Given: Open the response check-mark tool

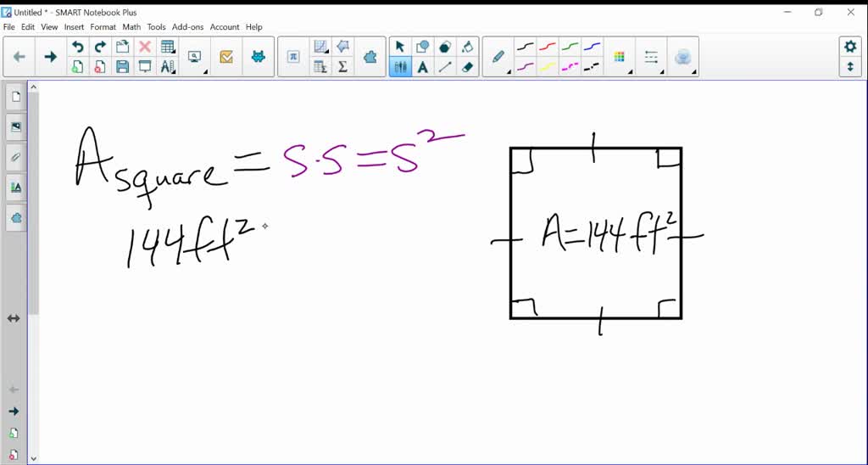Looking at the screenshot, I should tap(226, 57).
